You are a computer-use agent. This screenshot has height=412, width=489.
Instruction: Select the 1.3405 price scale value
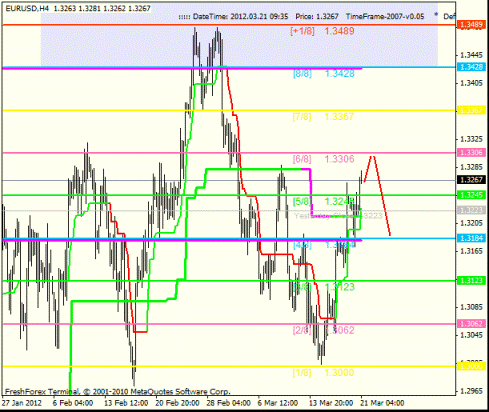click(471, 83)
